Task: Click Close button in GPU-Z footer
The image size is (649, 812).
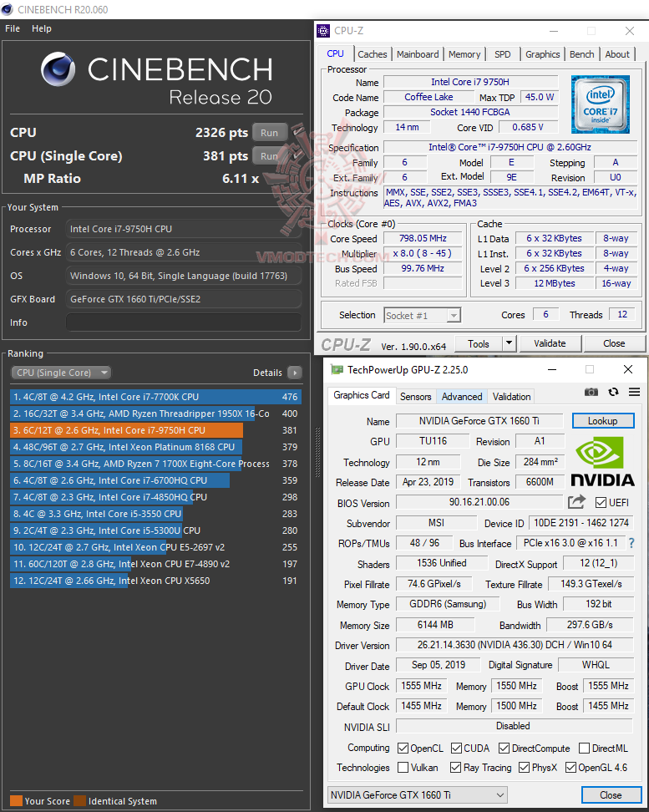Action: pyautogui.click(x=611, y=795)
